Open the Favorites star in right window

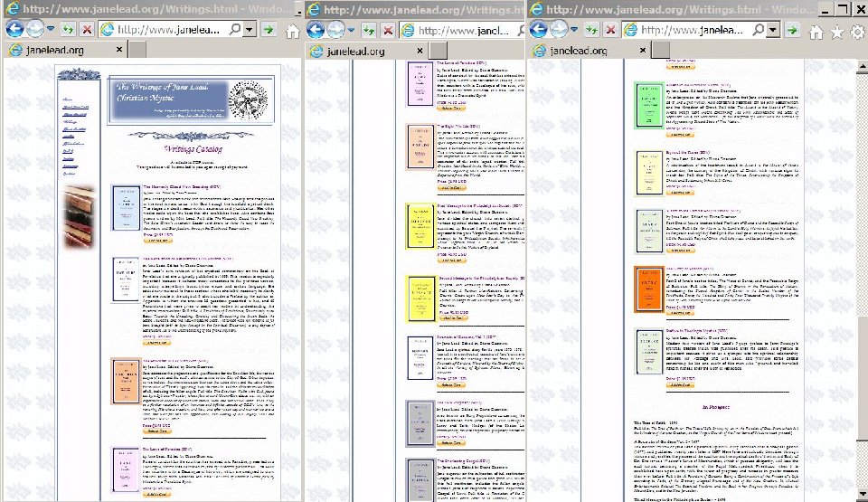[837, 33]
